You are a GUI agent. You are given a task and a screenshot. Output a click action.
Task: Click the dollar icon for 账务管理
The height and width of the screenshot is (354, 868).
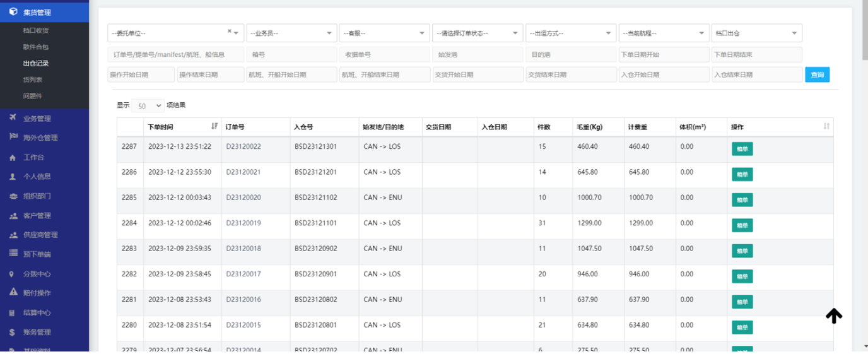[13, 332]
